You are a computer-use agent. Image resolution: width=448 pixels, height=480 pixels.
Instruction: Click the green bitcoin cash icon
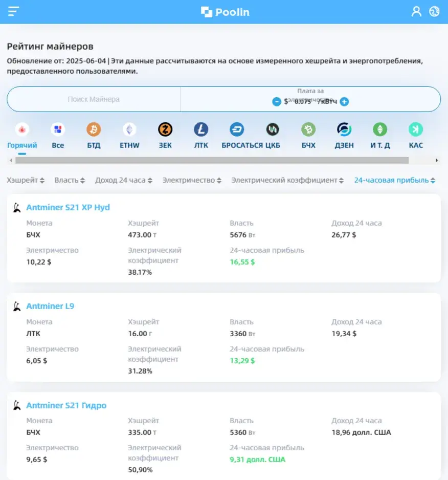(x=308, y=129)
